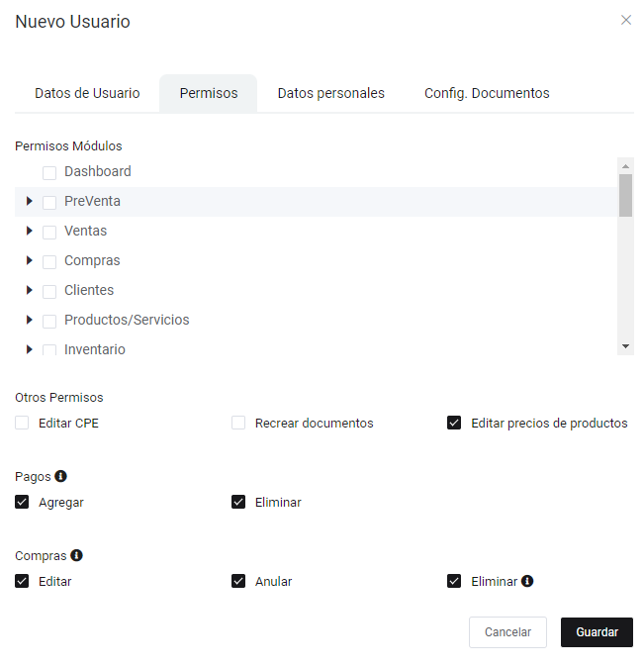The image size is (644, 667).
Task: Check the Recrear documentos option
Action: coord(238,423)
